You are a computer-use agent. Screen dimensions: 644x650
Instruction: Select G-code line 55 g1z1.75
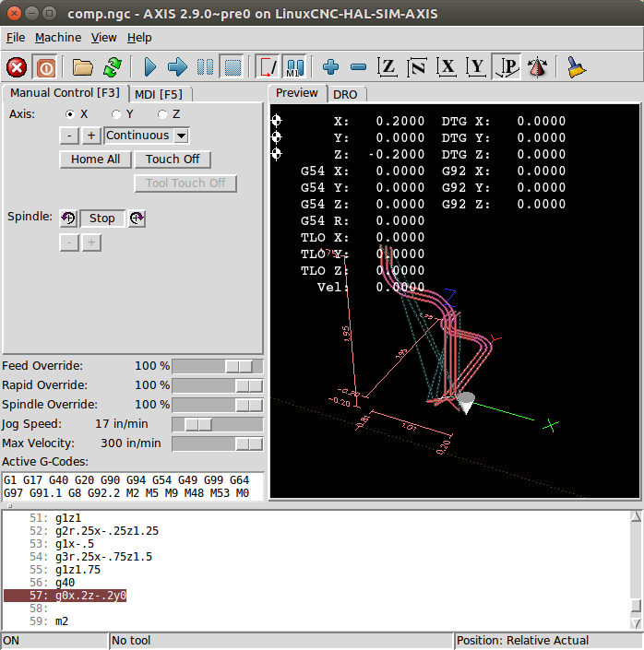[78, 570]
